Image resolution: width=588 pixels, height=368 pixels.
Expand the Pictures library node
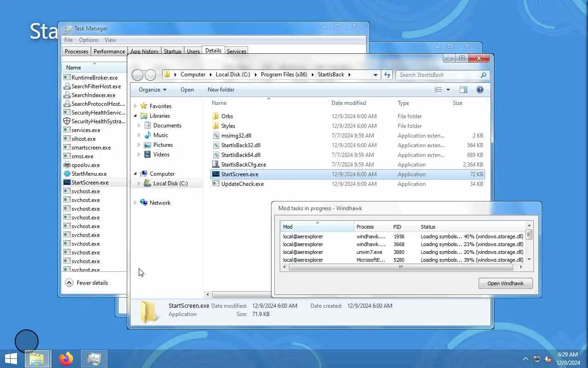pos(139,145)
